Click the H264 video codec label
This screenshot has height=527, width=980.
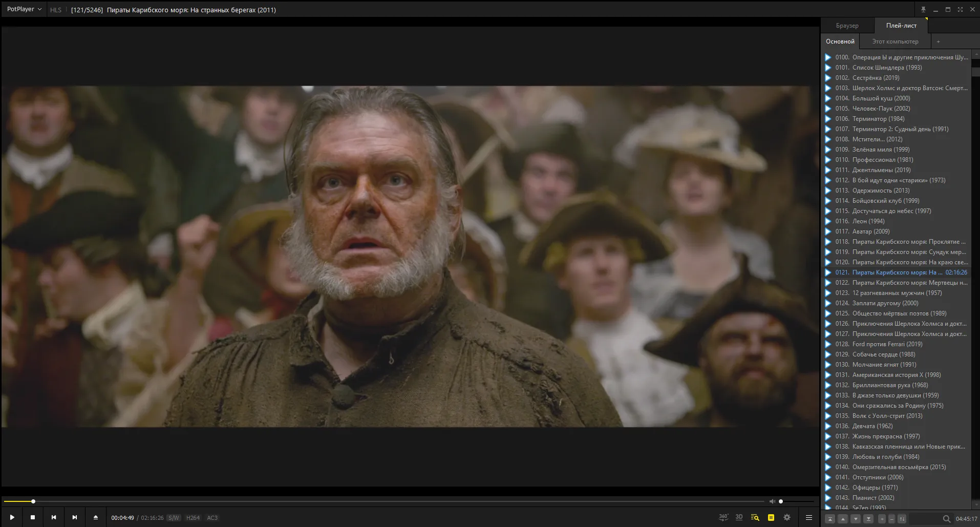(x=193, y=518)
